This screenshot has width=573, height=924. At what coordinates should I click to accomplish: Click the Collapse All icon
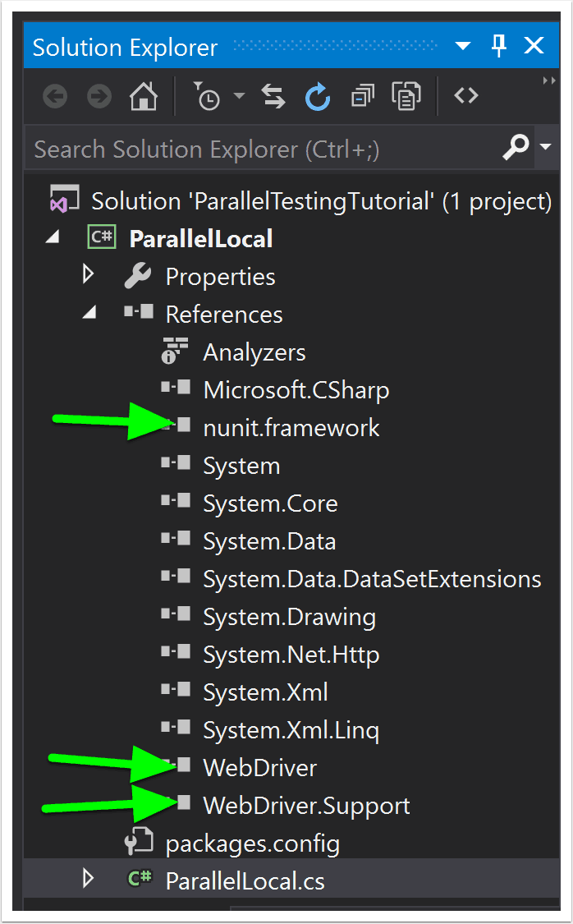tap(362, 97)
